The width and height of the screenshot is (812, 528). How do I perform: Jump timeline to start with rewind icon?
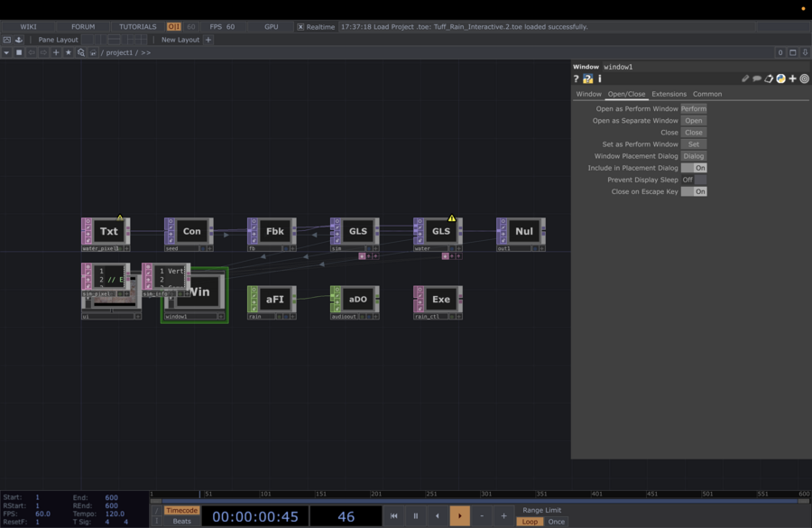[x=394, y=515]
